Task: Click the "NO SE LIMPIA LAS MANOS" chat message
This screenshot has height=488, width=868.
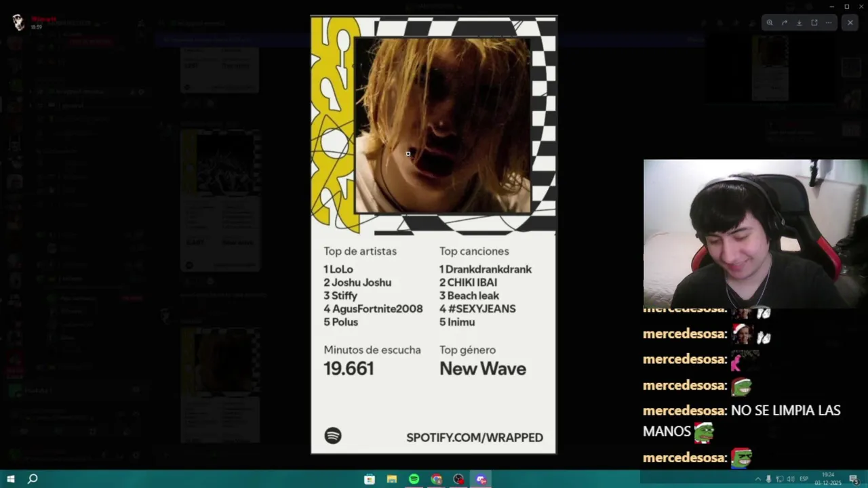Action: coord(742,421)
